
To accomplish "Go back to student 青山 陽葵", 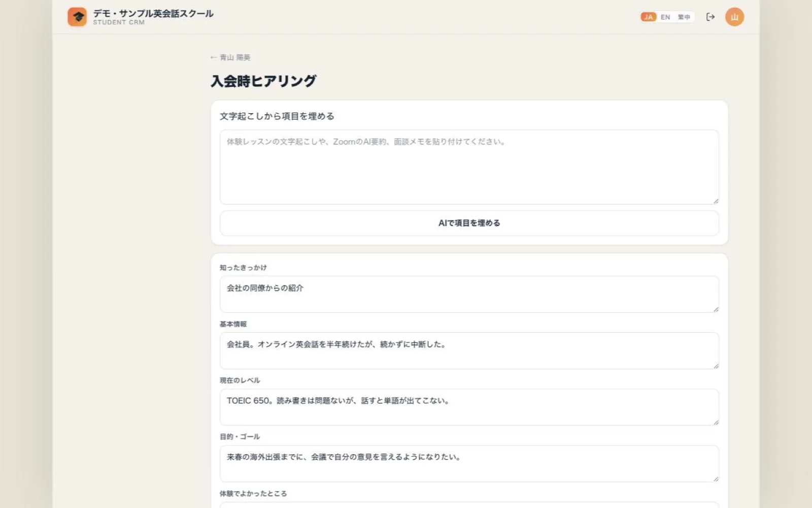I will coord(230,57).
